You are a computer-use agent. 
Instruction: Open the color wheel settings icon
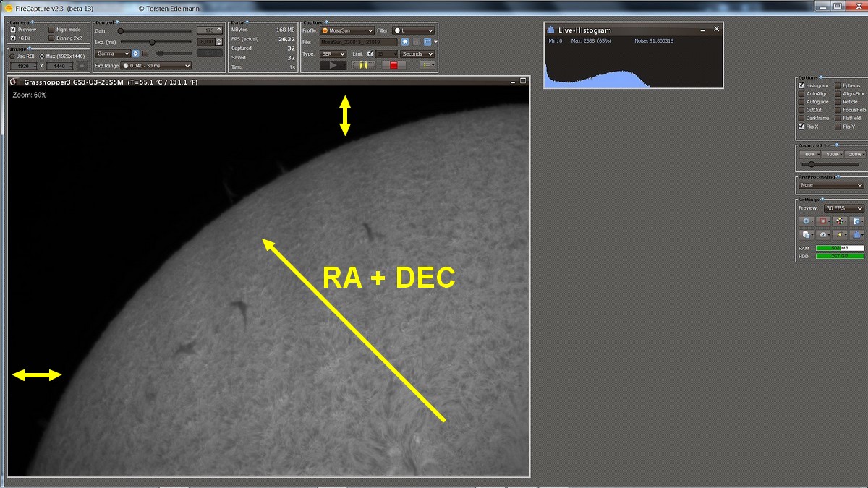841,221
